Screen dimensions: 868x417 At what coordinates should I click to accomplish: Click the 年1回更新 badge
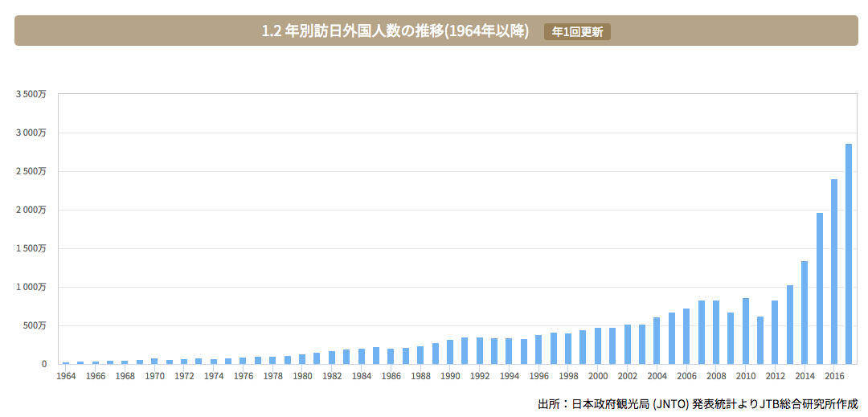coord(577,32)
